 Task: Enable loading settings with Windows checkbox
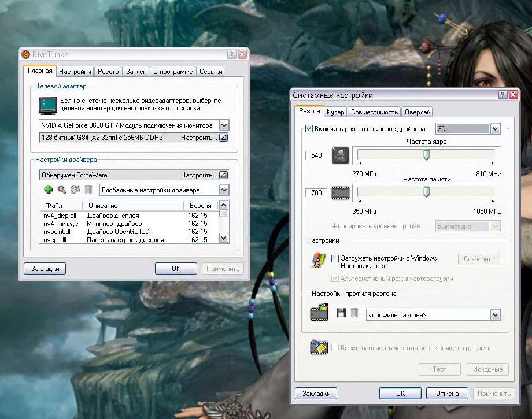(335, 259)
